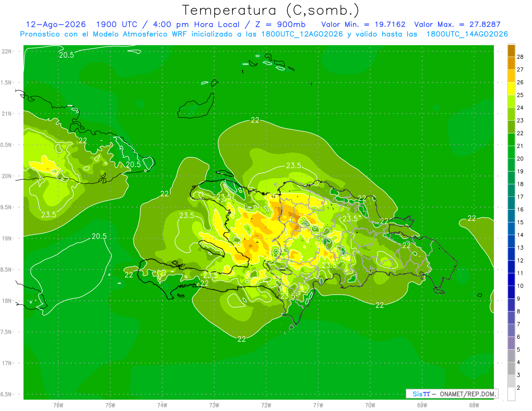The height and width of the screenshot is (411, 532).
Task: Click the colorbar segment between 22 and 23
Action: pyautogui.click(x=511, y=127)
